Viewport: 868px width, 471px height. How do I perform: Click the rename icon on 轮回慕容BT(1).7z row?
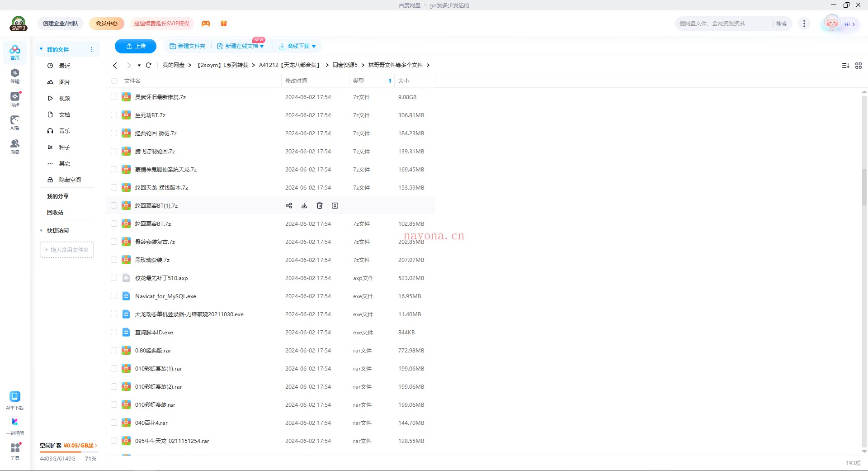point(335,205)
